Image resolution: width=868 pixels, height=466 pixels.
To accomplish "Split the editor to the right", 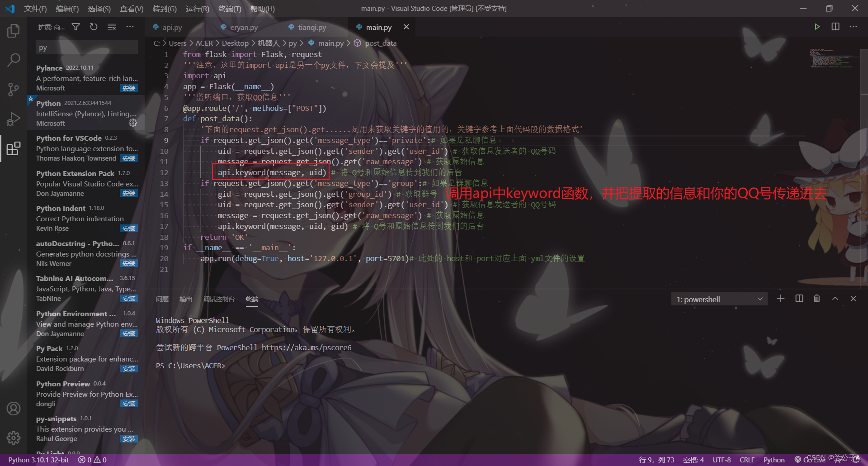I will pyautogui.click(x=835, y=27).
